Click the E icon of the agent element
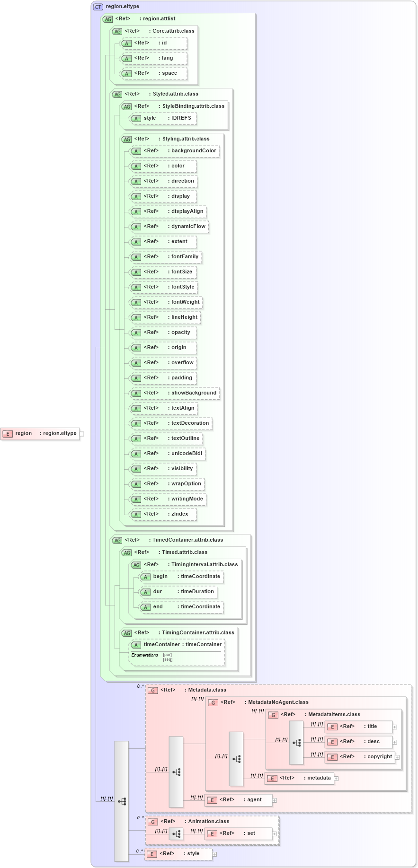 click(x=212, y=800)
